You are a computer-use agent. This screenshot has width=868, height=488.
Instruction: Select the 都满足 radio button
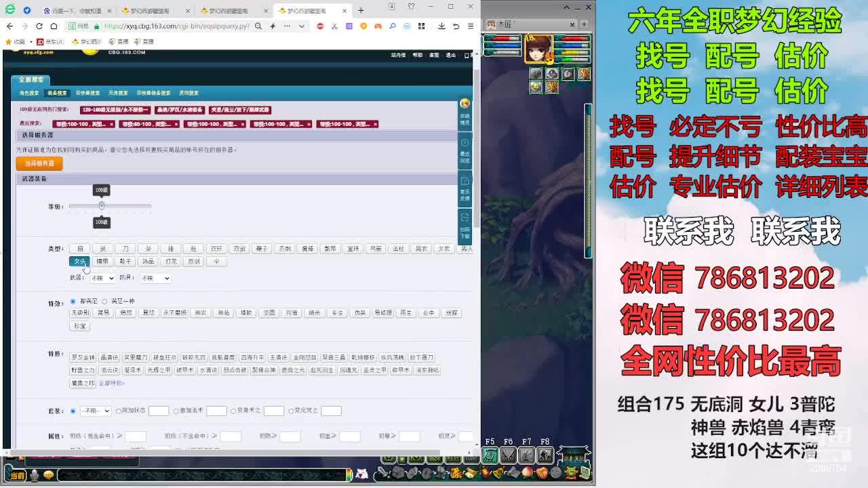[x=73, y=301]
